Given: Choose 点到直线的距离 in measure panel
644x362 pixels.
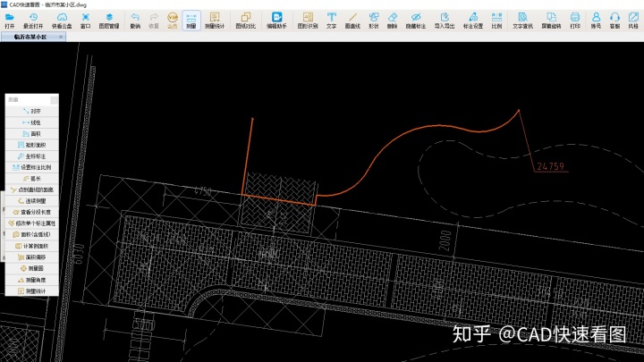Looking at the screenshot, I should [x=32, y=189].
